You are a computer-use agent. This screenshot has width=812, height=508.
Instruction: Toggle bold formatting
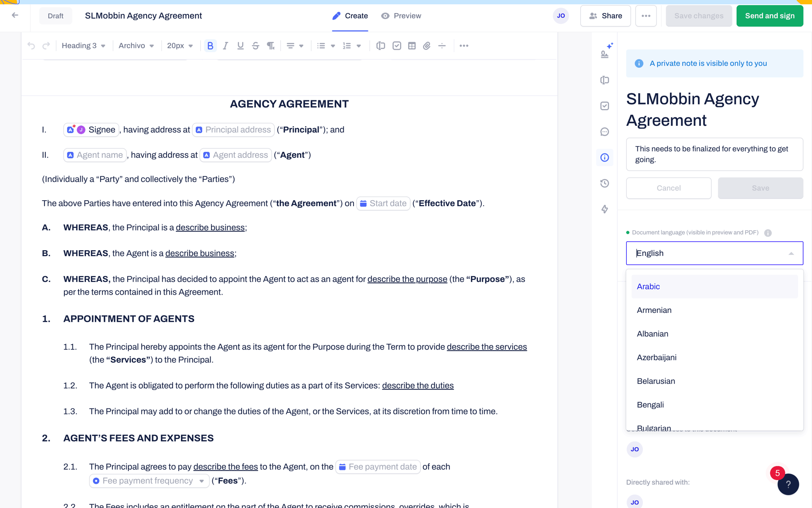pyautogui.click(x=210, y=46)
